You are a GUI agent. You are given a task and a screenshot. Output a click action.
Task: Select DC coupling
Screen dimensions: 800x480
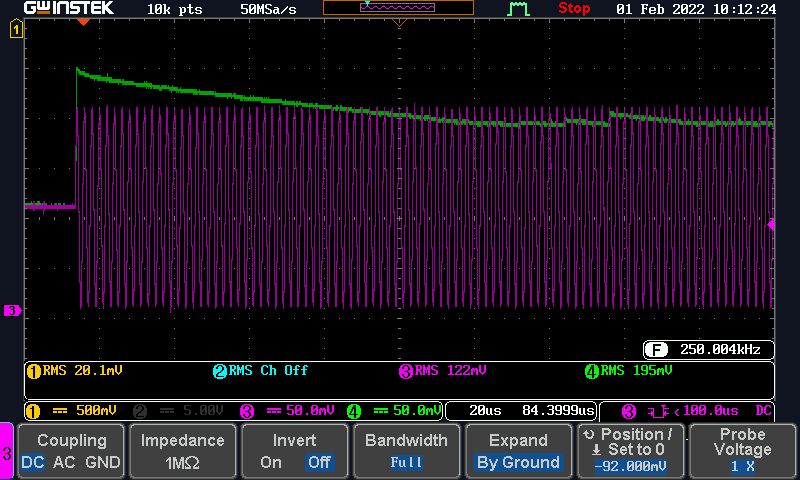pyautogui.click(x=33, y=462)
